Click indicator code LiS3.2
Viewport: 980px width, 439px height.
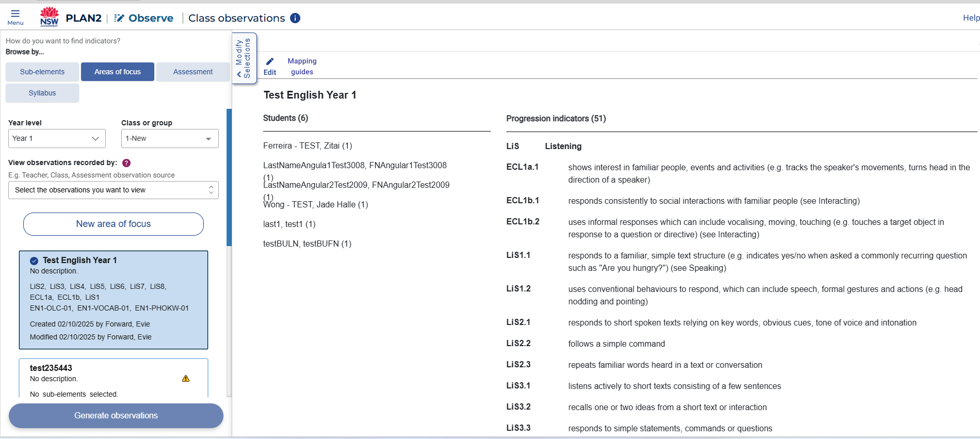[518, 407]
